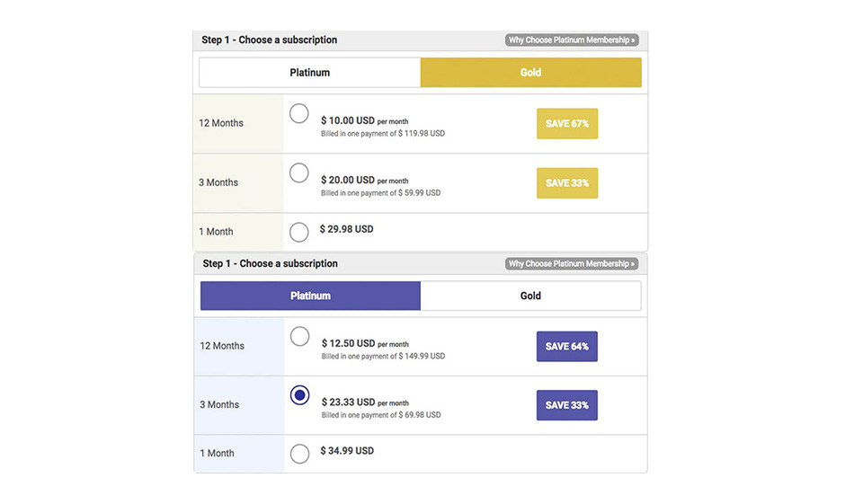Open Why Choose Platinum Membership link in purple panel
The image size is (863, 504).
pos(572,264)
